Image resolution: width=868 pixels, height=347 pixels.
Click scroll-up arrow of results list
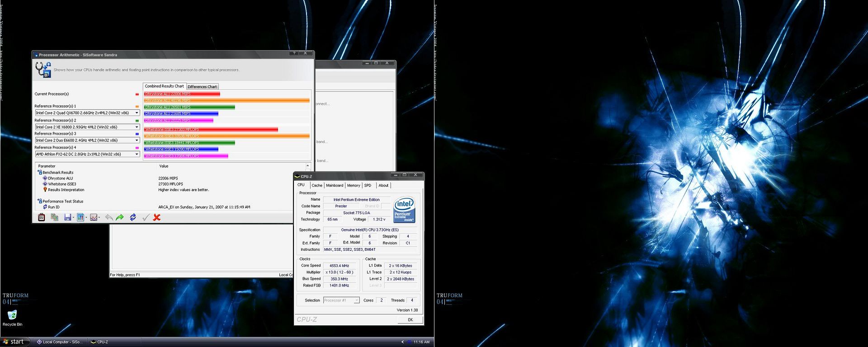click(308, 166)
